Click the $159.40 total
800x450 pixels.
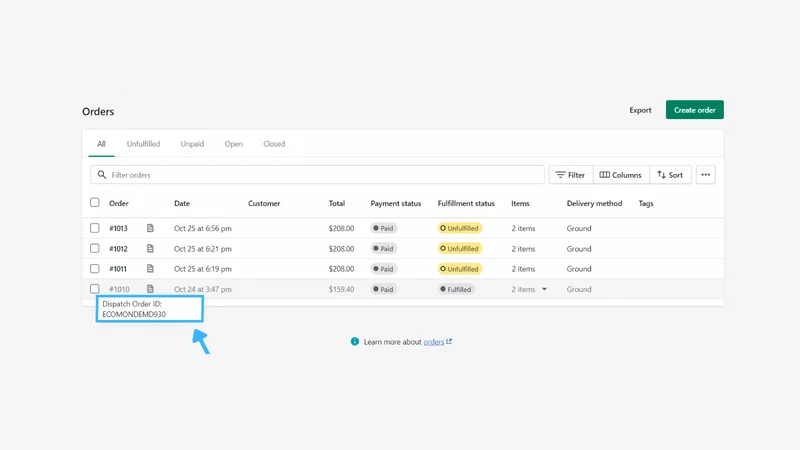(x=341, y=289)
